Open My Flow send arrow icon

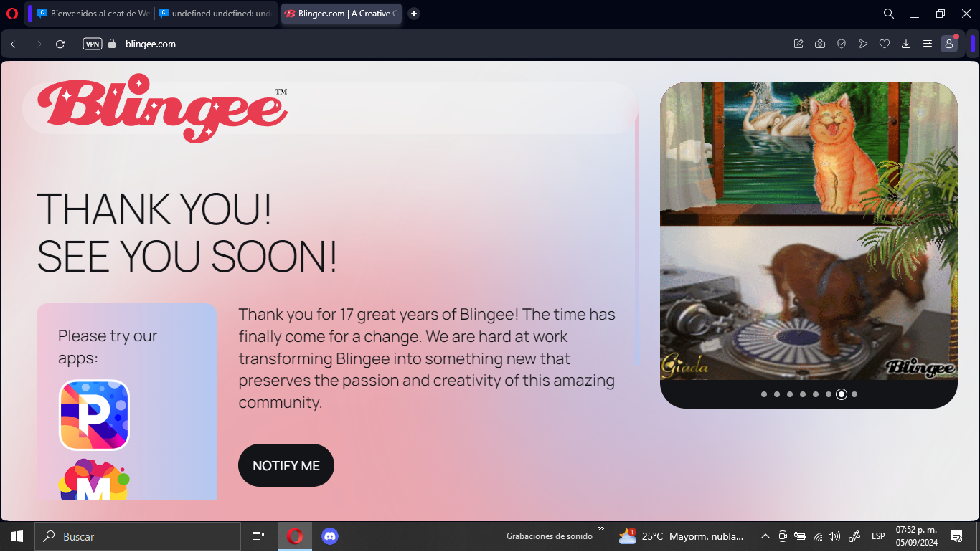[863, 44]
